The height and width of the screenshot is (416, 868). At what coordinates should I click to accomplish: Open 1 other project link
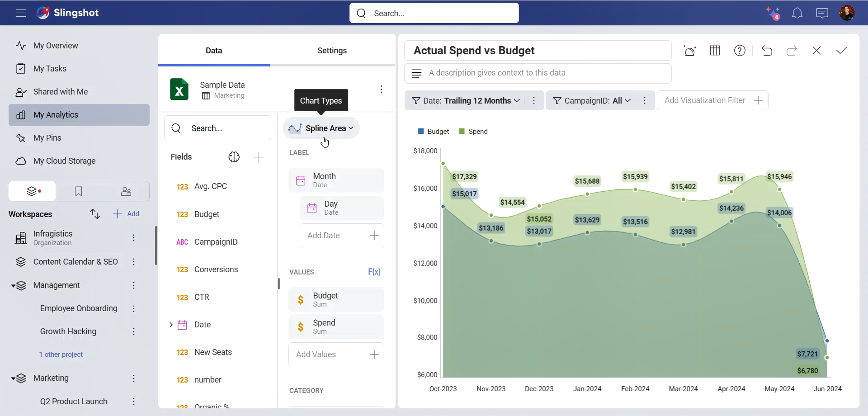pos(61,355)
